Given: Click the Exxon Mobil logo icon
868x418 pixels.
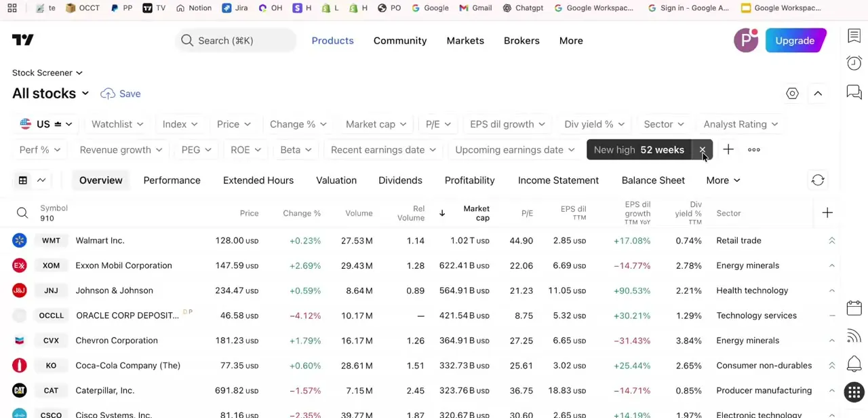Looking at the screenshot, I should tap(19, 265).
